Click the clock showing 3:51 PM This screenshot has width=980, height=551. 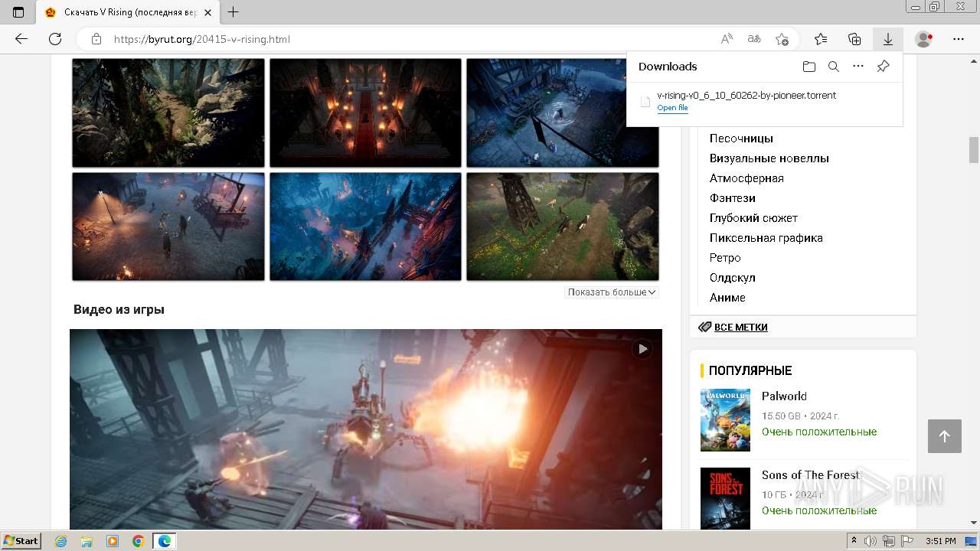point(940,542)
